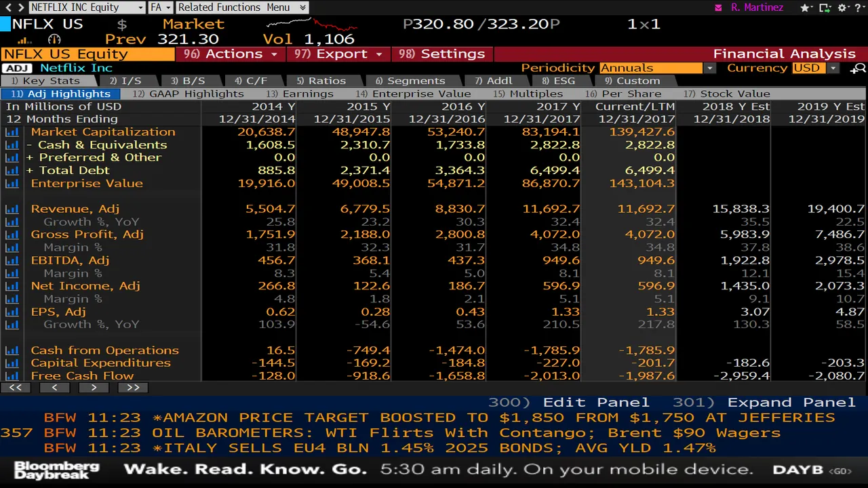This screenshot has width=868, height=488.
Task: Select the Earnings sub-tab
Action: point(300,94)
